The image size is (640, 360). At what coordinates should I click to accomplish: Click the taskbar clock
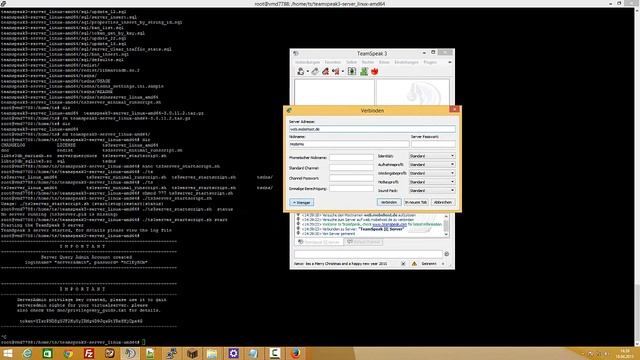coord(624,353)
